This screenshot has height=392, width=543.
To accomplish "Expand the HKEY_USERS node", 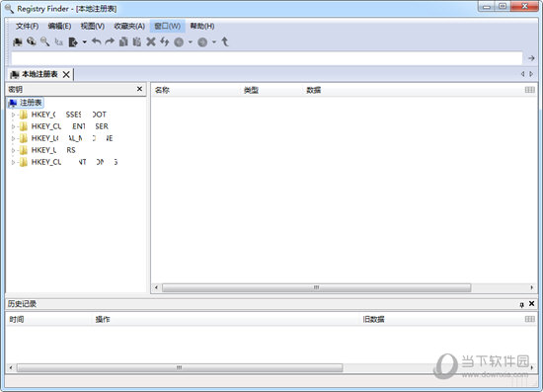I will click(x=13, y=150).
